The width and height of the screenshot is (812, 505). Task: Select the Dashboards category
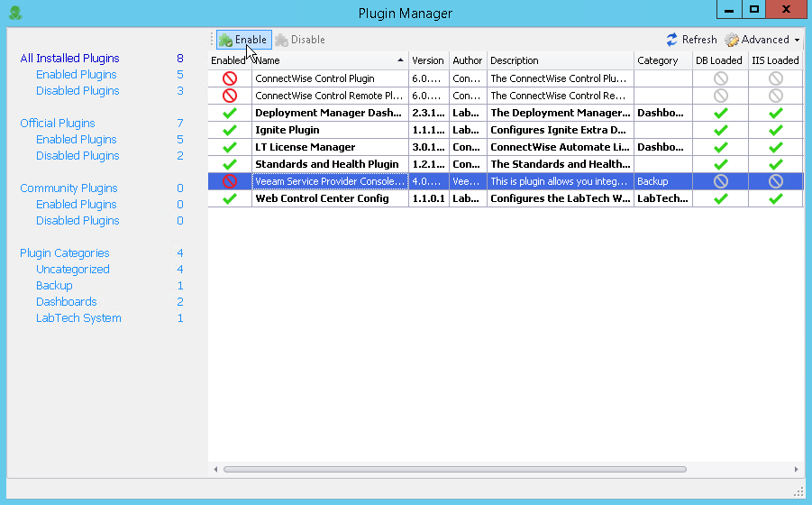tap(67, 301)
